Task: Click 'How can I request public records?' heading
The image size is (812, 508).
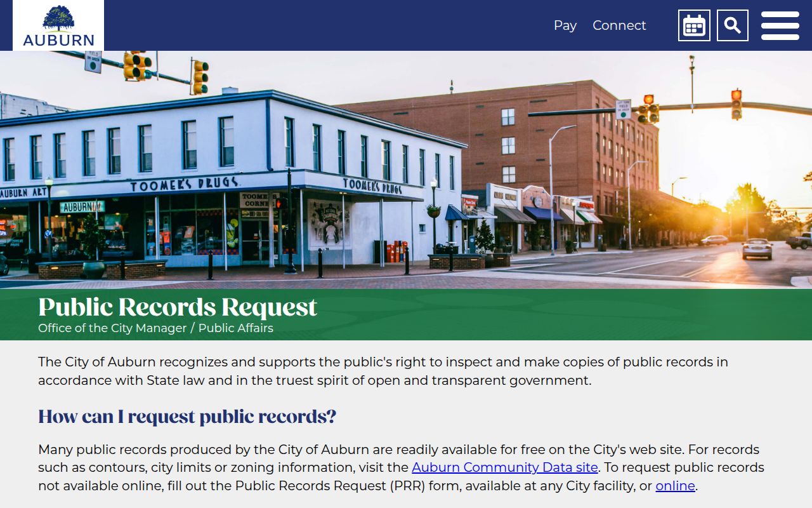Action: [187, 417]
